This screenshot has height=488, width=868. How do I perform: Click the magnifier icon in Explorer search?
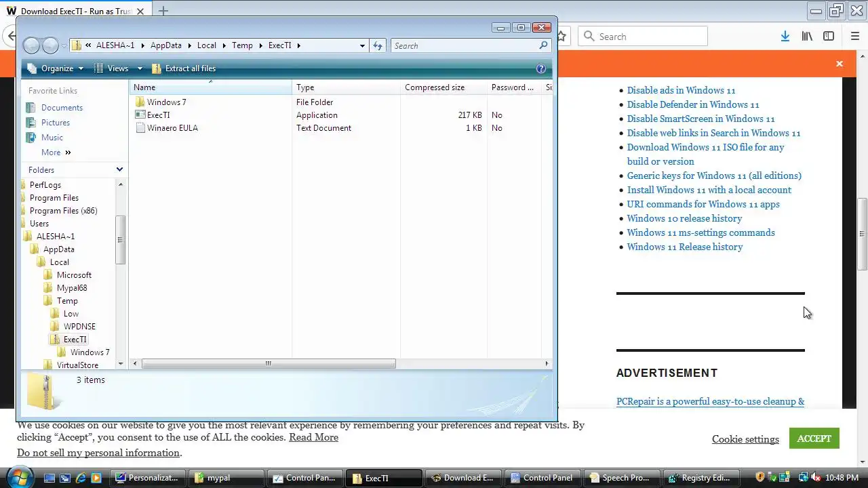click(x=543, y=45)
